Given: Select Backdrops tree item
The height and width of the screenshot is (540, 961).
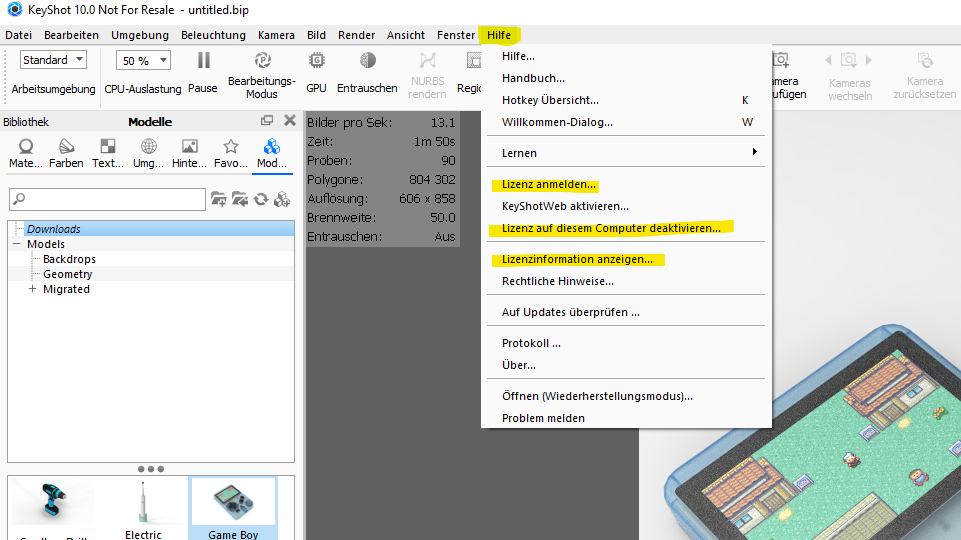Looking at the screenshot, I should click(69, 259).
